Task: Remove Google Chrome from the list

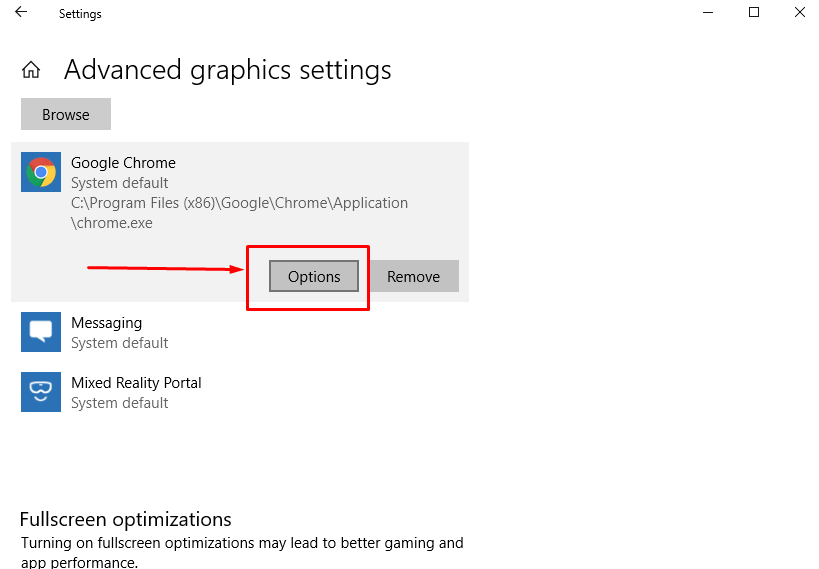Action: [x=414, y=276]
